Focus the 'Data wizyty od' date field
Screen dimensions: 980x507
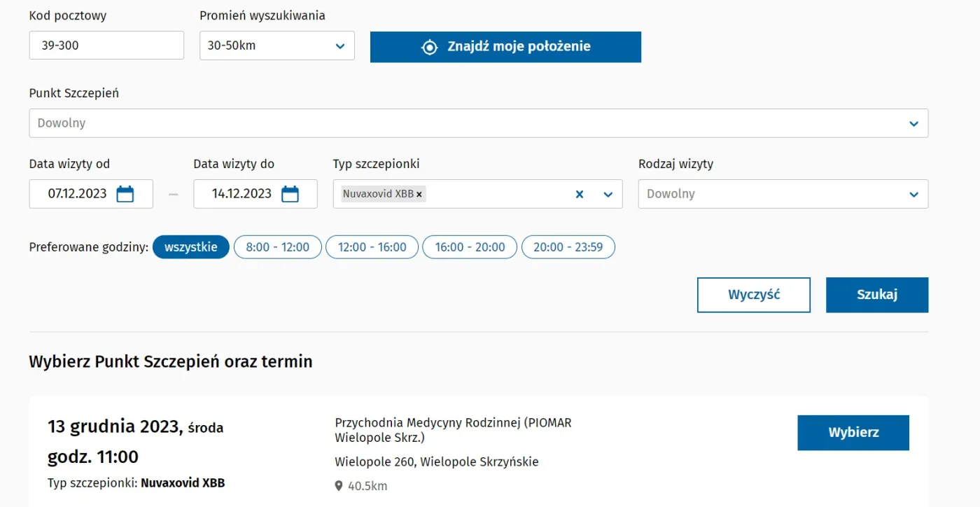[77, 194]
